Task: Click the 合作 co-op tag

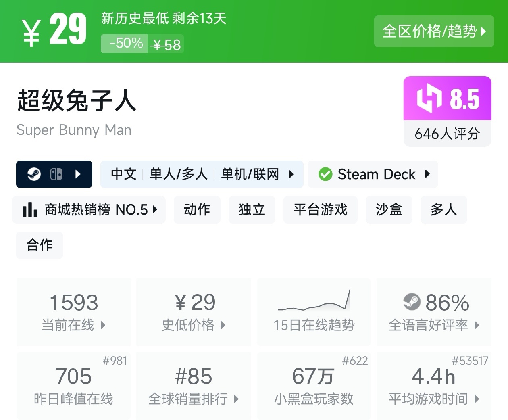Action: point(40,245)
